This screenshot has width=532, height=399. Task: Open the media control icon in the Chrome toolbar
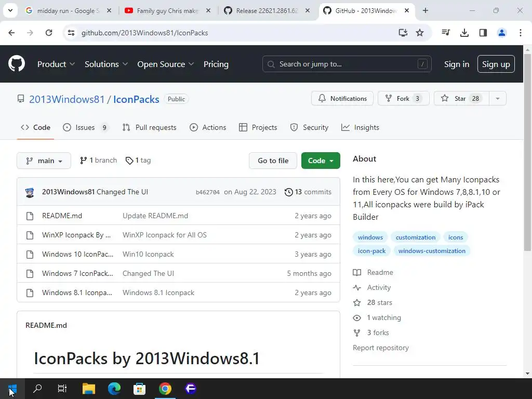click(x=446, y=33)
